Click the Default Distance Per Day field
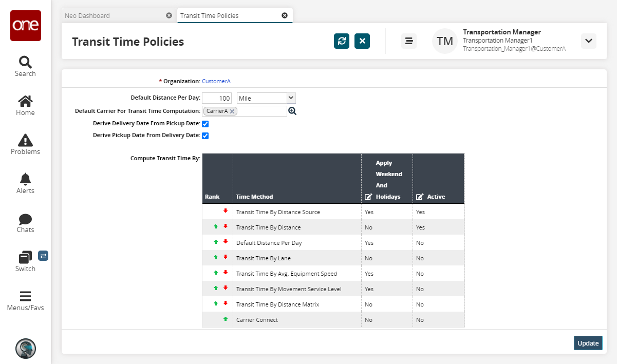 click(x=217, y=98)
